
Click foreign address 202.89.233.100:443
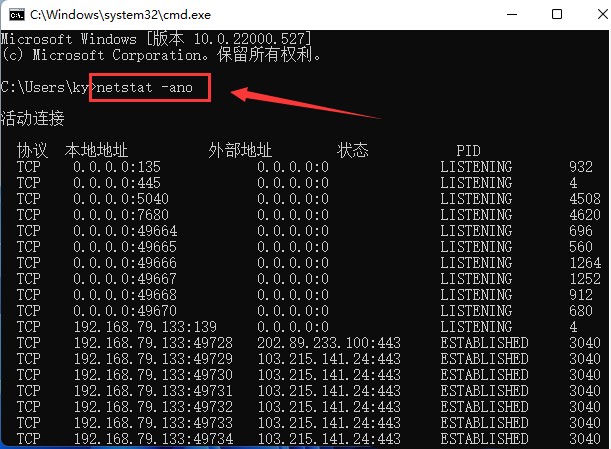pyautogui.click(x=329, y=343)
